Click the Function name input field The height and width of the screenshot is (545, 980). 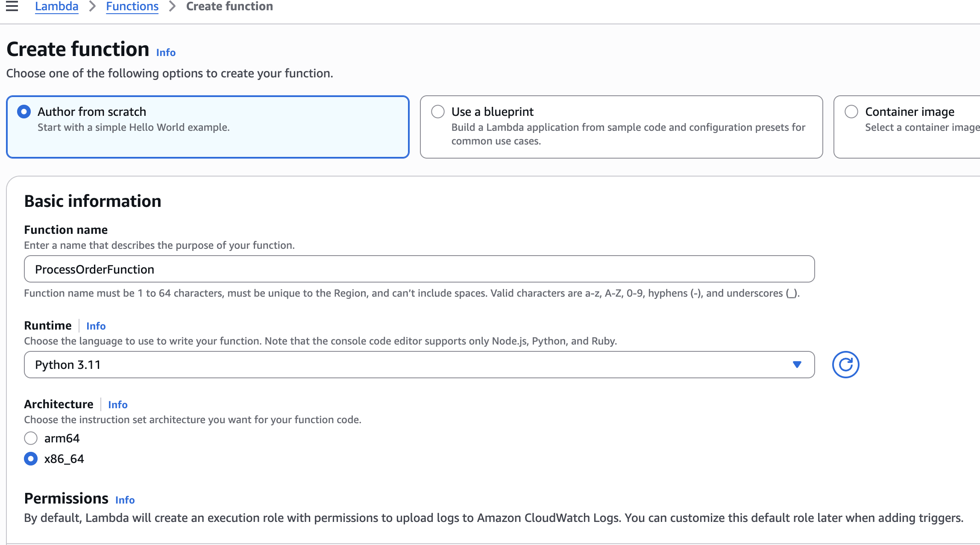(419, 269)
